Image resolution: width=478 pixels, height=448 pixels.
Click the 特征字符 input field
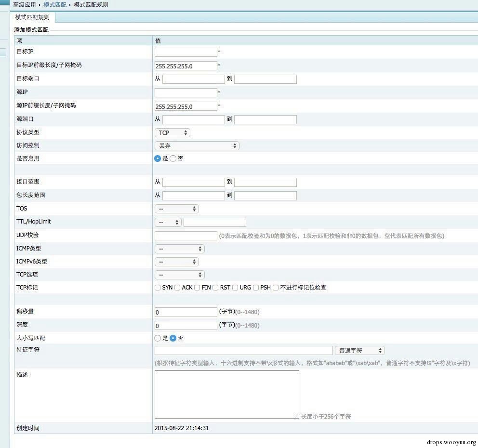243,351
